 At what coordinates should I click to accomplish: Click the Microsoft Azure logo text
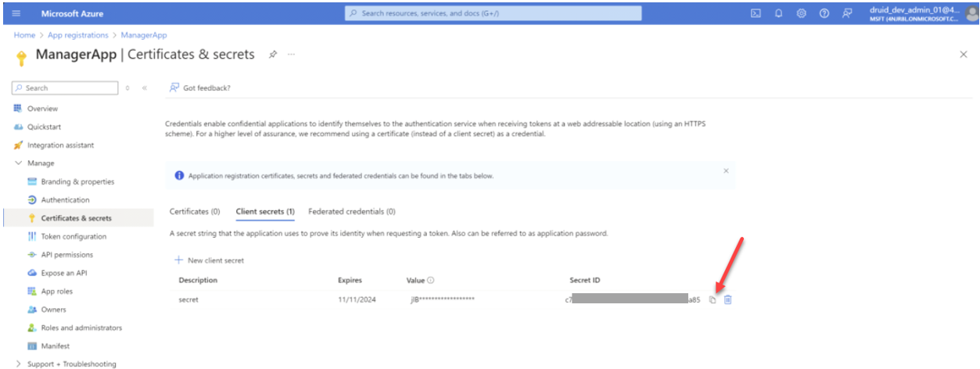point(72,13)
